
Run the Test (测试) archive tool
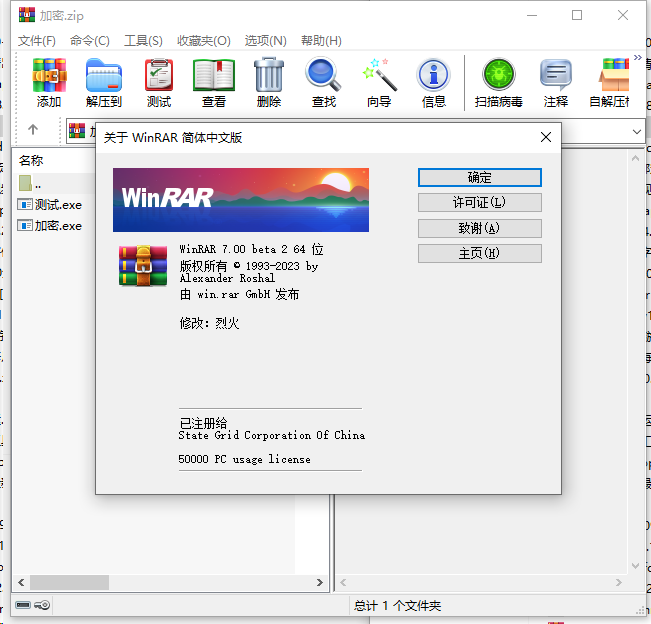tap(159, 82)
